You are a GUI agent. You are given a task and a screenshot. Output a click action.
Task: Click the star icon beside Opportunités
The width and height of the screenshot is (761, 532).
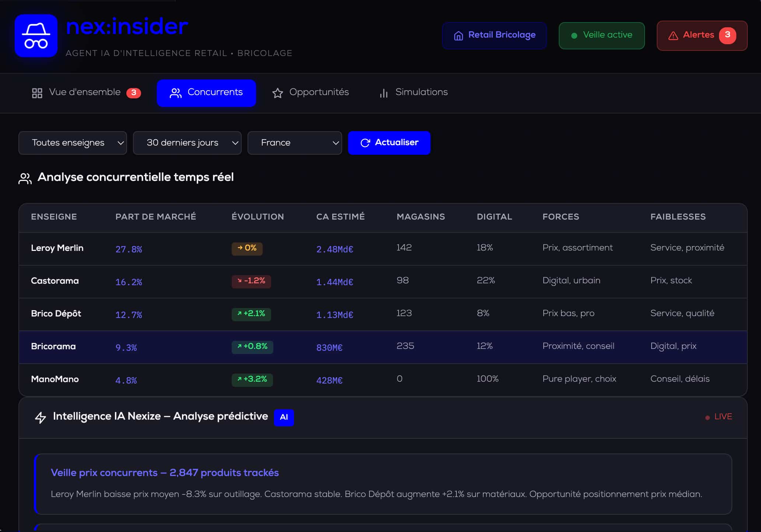coord(277,93)
